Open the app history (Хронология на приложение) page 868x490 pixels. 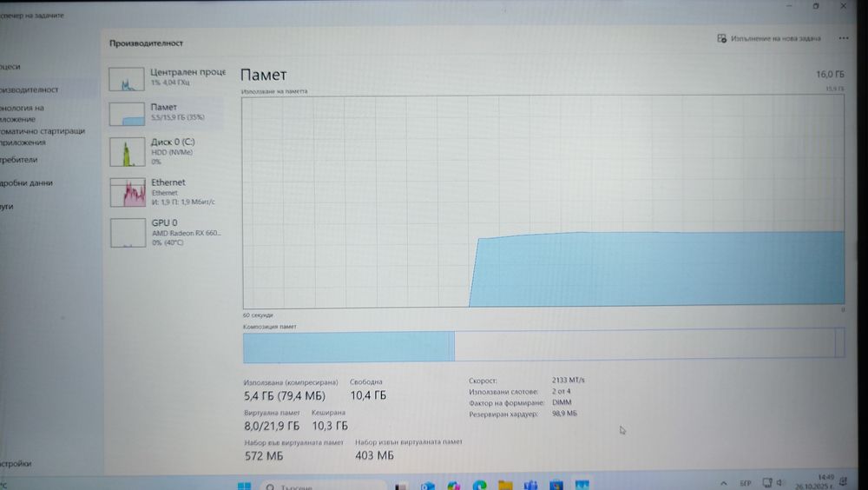(23, 113)
